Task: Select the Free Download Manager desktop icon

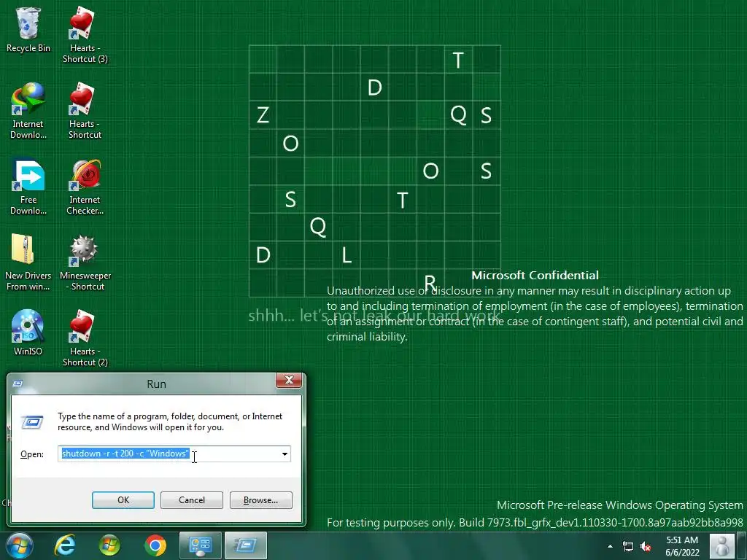Action: coord(28,187)
